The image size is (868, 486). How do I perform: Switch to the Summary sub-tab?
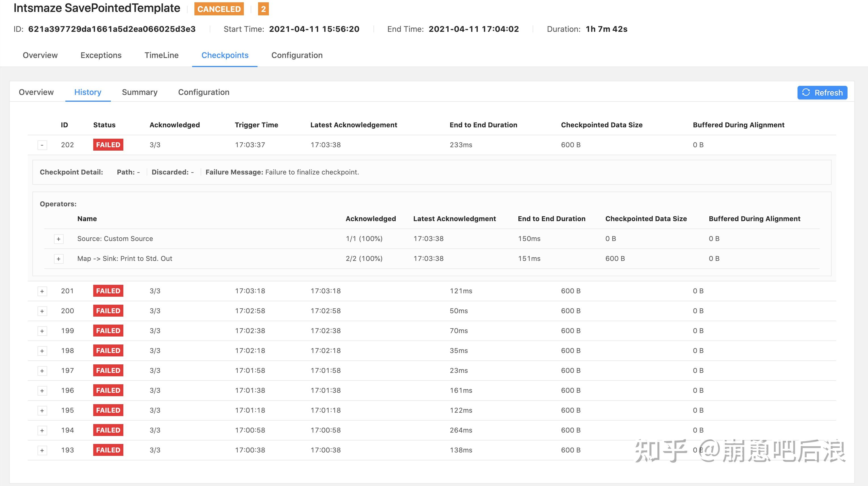coord(140,92)
